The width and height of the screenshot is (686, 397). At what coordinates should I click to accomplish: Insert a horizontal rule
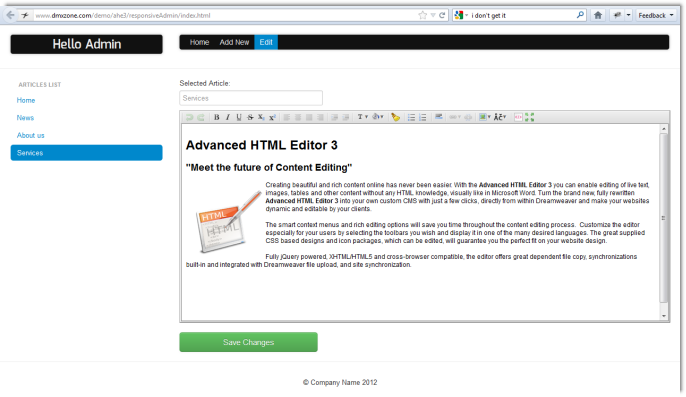(439, 116)
